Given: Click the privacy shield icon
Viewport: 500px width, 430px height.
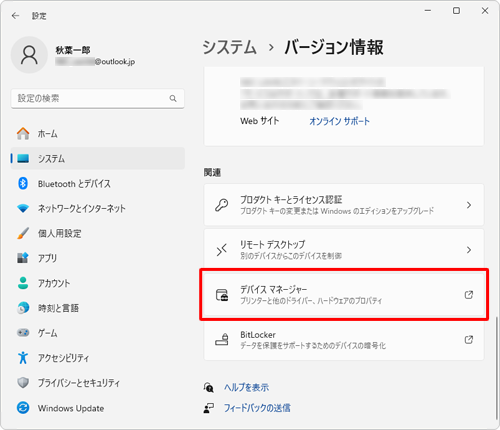Looking at the screenshot, I should [23, 383].
